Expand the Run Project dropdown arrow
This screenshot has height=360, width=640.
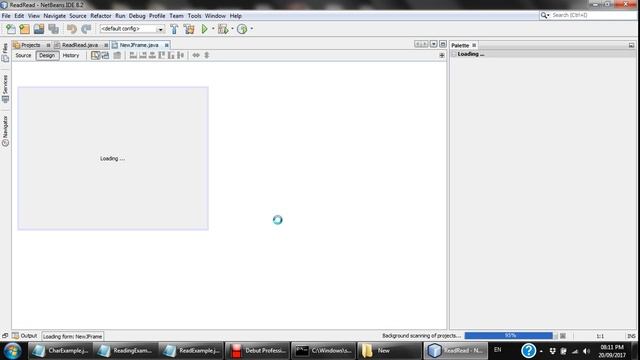tap(213, 29)
